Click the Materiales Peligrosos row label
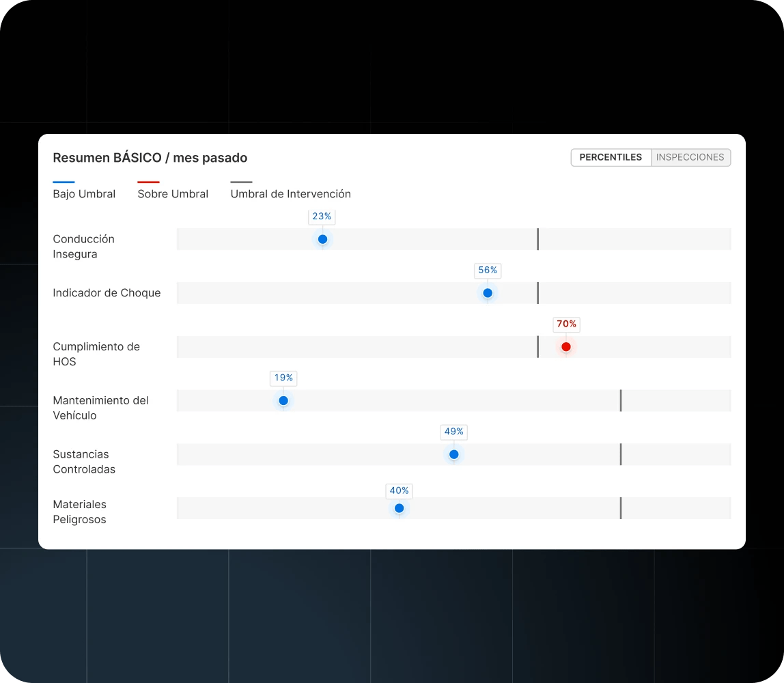Image resolution: width=784 pixels, height=683 pixels. [80, 512]
